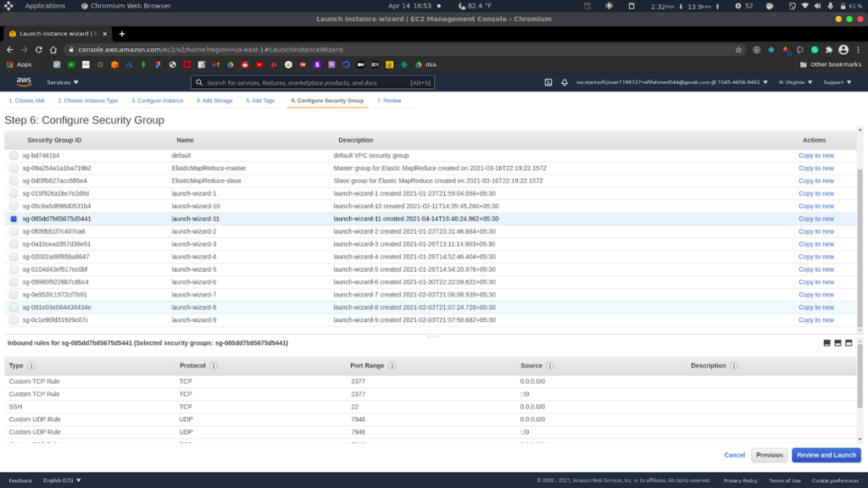Open the Services dropdown menu
The image size is (868, 488).
pyautogui.click(x=63, y=82)
